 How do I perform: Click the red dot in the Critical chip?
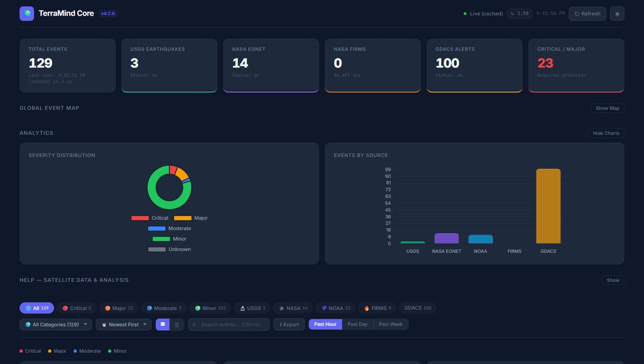coord(65,308)
